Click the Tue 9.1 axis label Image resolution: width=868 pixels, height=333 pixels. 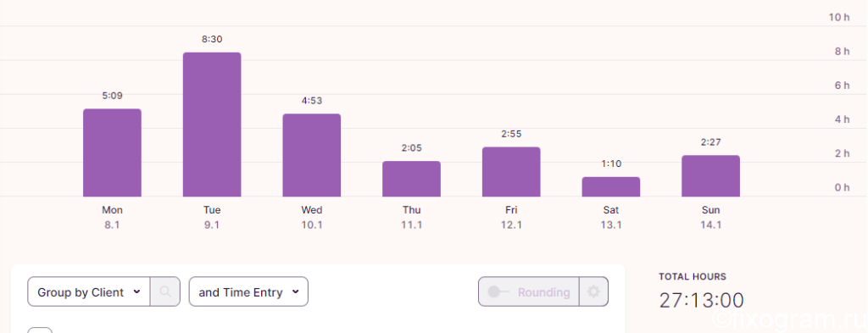pos(212,218)
